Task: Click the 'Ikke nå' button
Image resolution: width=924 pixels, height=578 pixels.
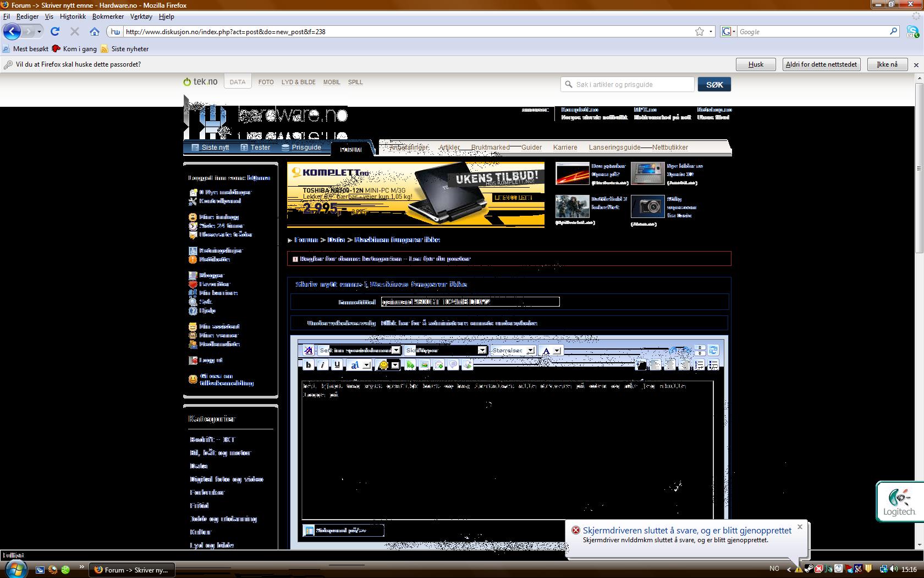Action: click(x=887, y=64)
